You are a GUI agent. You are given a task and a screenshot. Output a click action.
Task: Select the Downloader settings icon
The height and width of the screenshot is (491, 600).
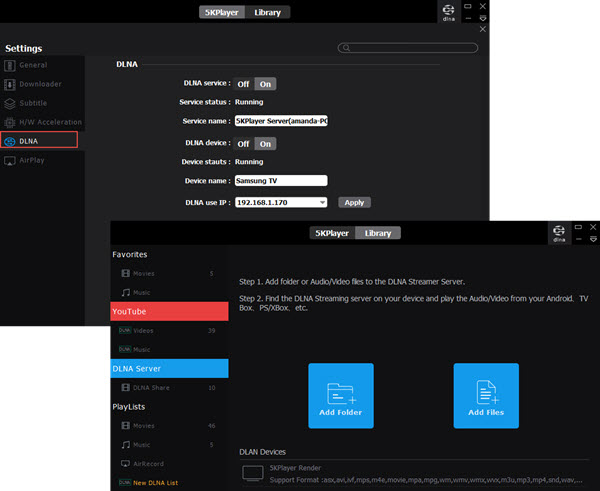pos(10,84)
